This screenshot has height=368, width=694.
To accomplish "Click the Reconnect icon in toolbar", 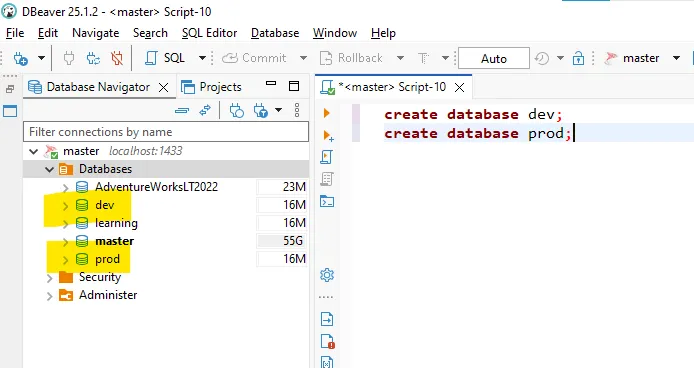I will pyautogui.click(x=93, y=58).
